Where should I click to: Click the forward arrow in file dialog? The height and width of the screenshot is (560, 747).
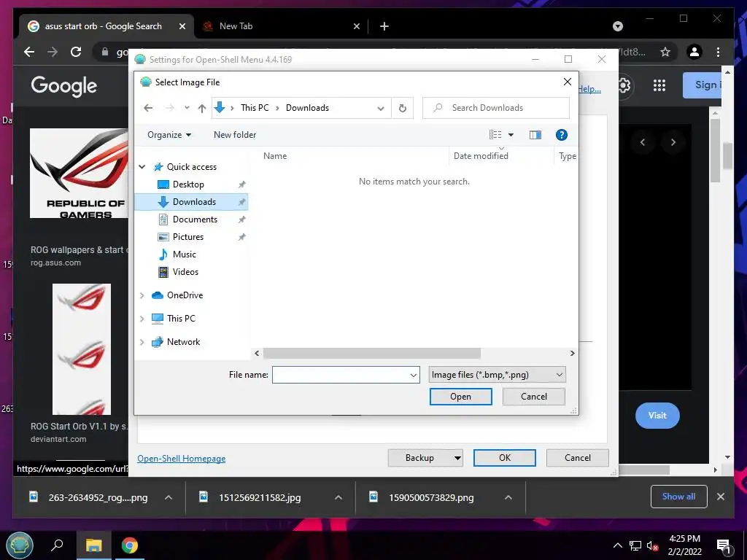coord(169,108)
